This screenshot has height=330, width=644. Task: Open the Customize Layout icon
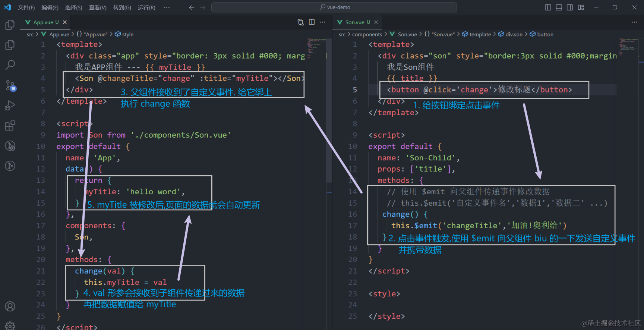point(581,7)
